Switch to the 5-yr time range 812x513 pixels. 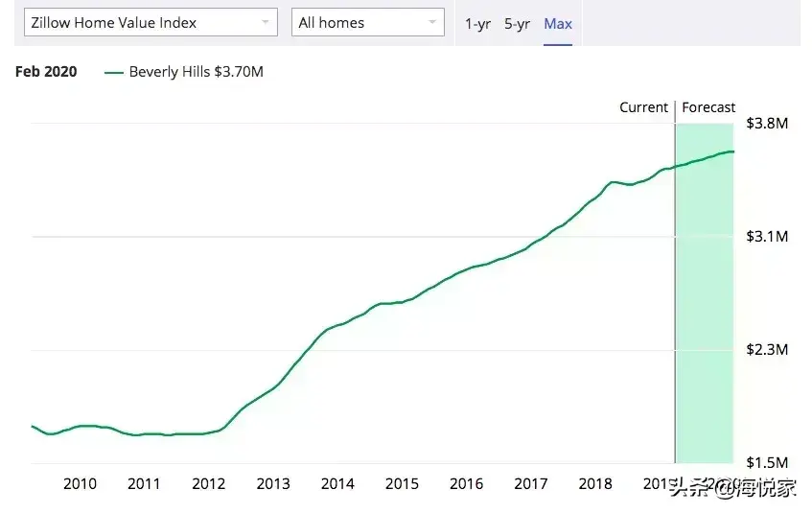click(x=517, y=24)
